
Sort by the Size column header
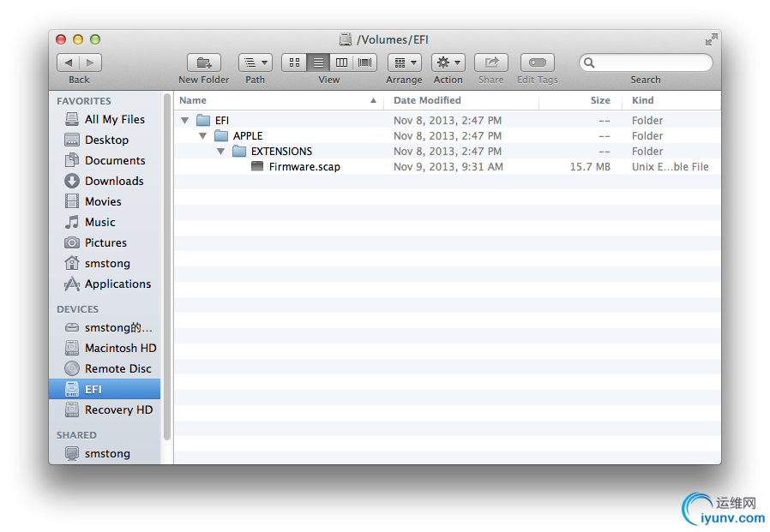(581, 100)
